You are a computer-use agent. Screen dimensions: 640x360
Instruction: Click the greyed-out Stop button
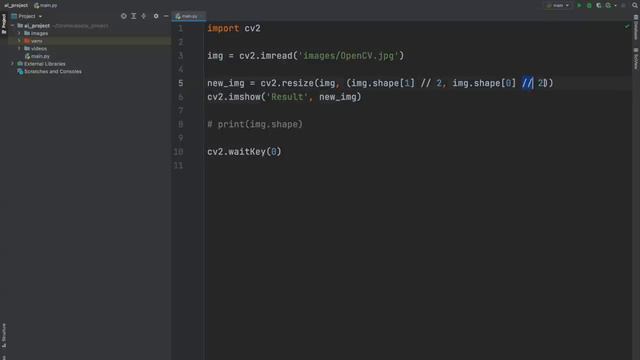click(623, 5)
